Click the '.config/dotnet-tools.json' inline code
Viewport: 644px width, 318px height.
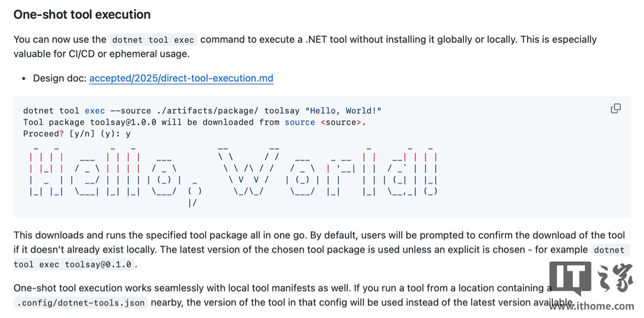coord(81,303)
